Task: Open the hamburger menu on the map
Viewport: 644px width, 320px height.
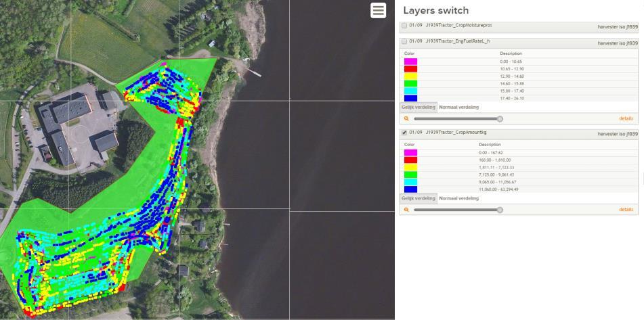Action: [379, 11]
